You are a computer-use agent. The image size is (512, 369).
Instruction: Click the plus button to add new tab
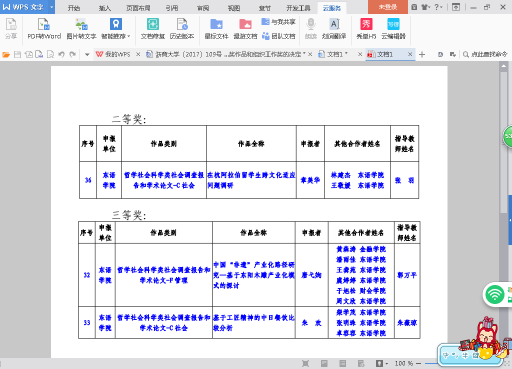[422, 54]
